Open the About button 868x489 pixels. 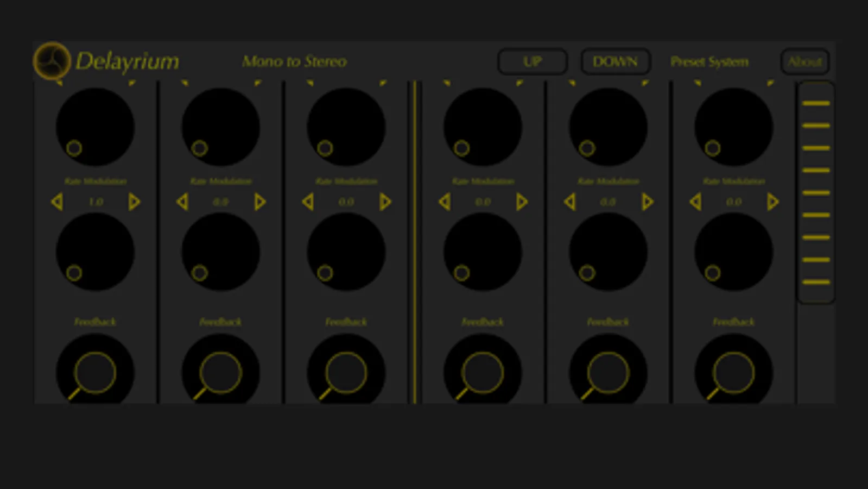(805, 61)
